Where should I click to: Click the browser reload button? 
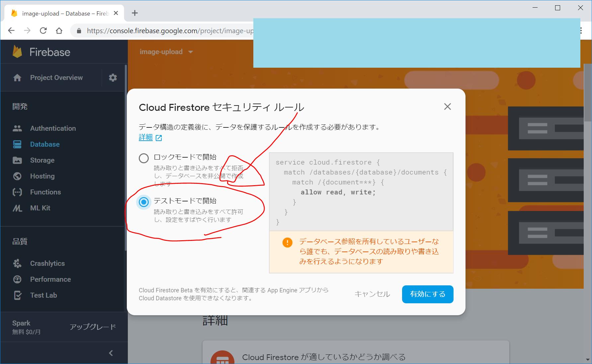pos(43,31)
